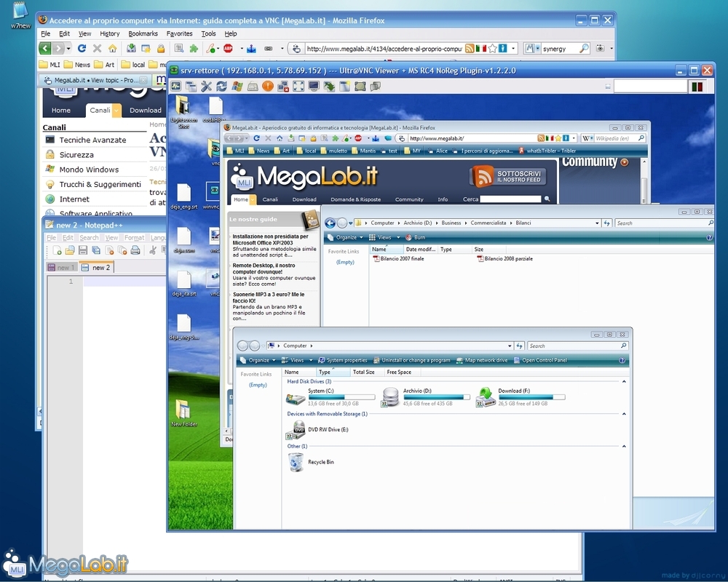
Task: Click the keyboard icon in UltraVNC toolbar
Action: 252,87
